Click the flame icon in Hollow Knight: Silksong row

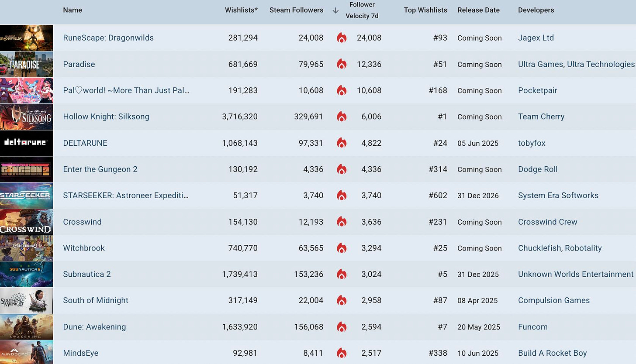(342, 117)
